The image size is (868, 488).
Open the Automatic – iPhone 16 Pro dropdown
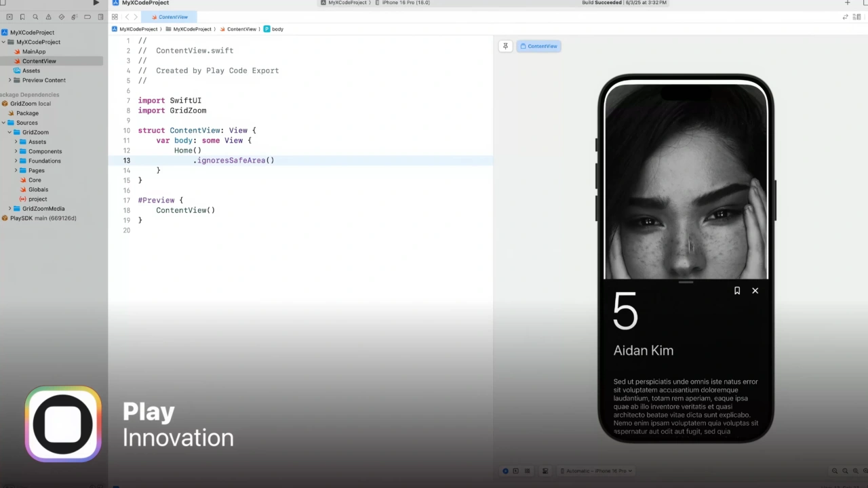tap(596, 471)
